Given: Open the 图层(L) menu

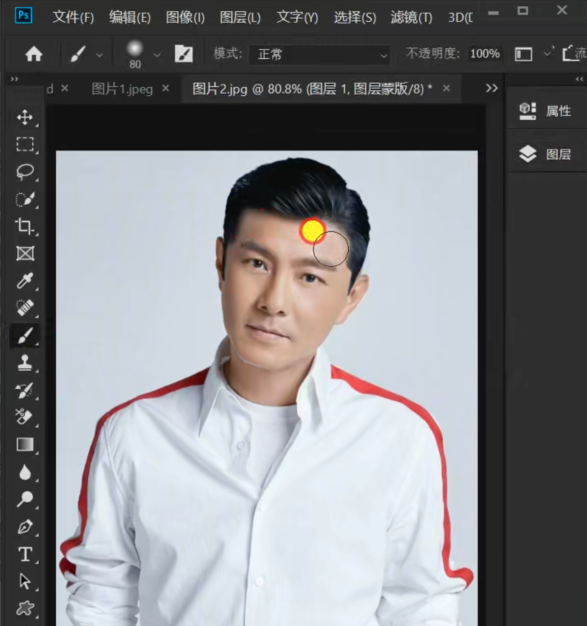Looking at the screenshot, I should point(240,17).
